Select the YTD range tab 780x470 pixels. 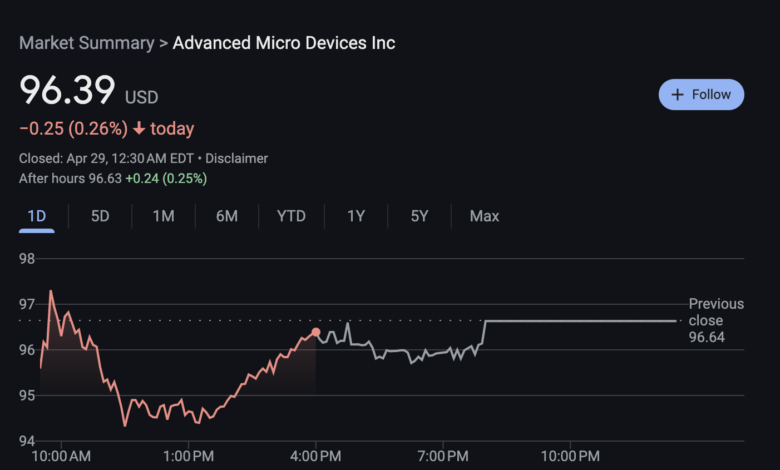tap(291, 216)
